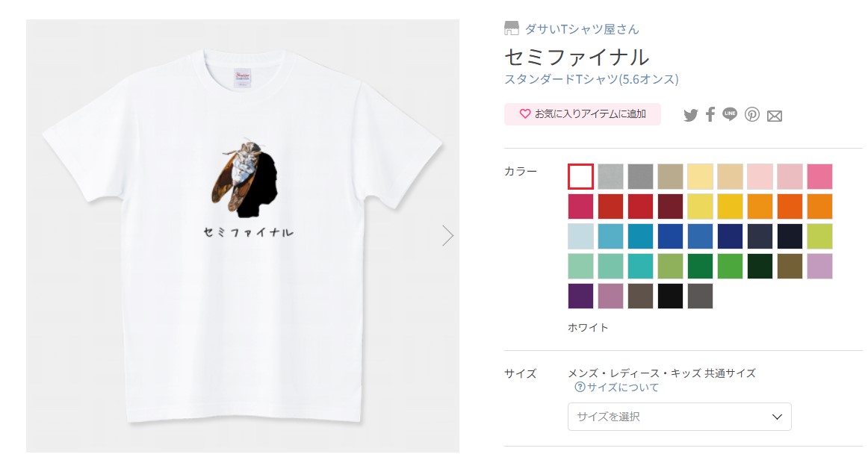Open size help question mark icon

580,388
